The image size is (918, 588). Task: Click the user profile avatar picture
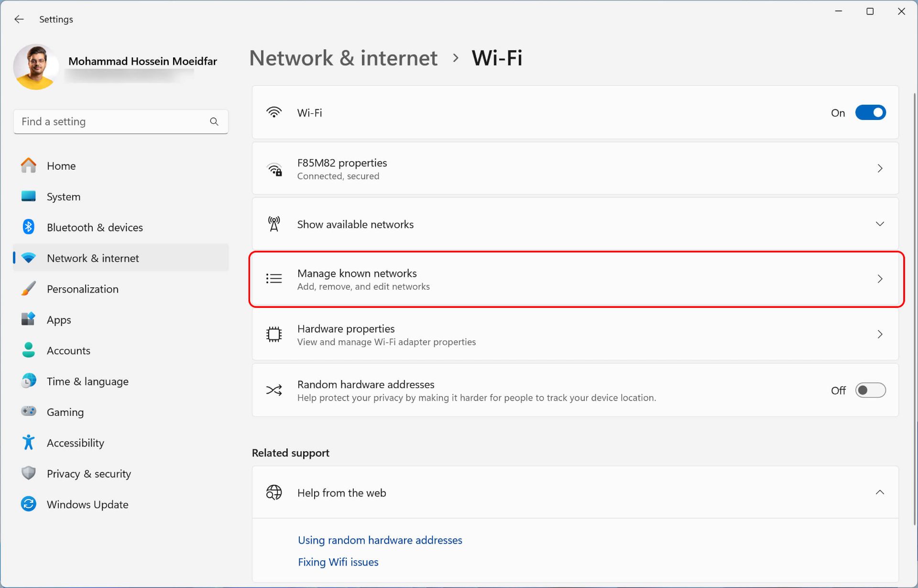pyautogui.click(x=36, y=67)
